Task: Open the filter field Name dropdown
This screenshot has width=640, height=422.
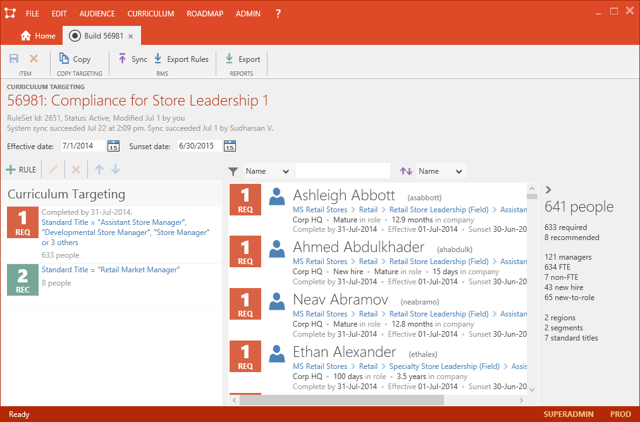Action: pyautogui.click(x=267, y=171)
